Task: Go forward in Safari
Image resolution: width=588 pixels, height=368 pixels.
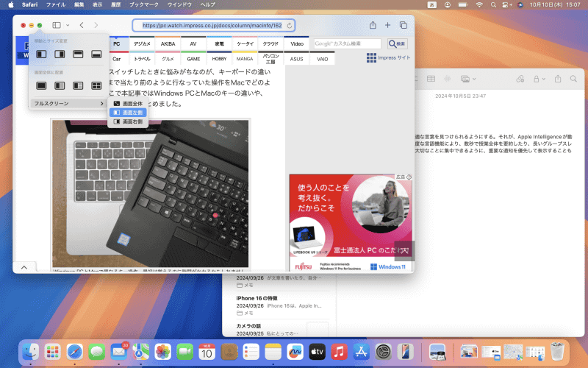Action: [x=96, y=25]
